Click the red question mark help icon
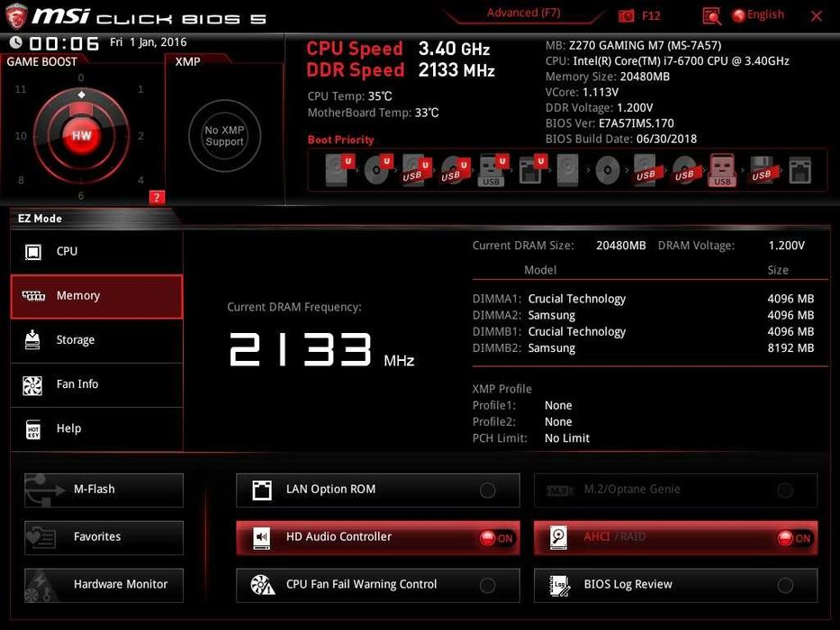 click(x=157, y=197)
